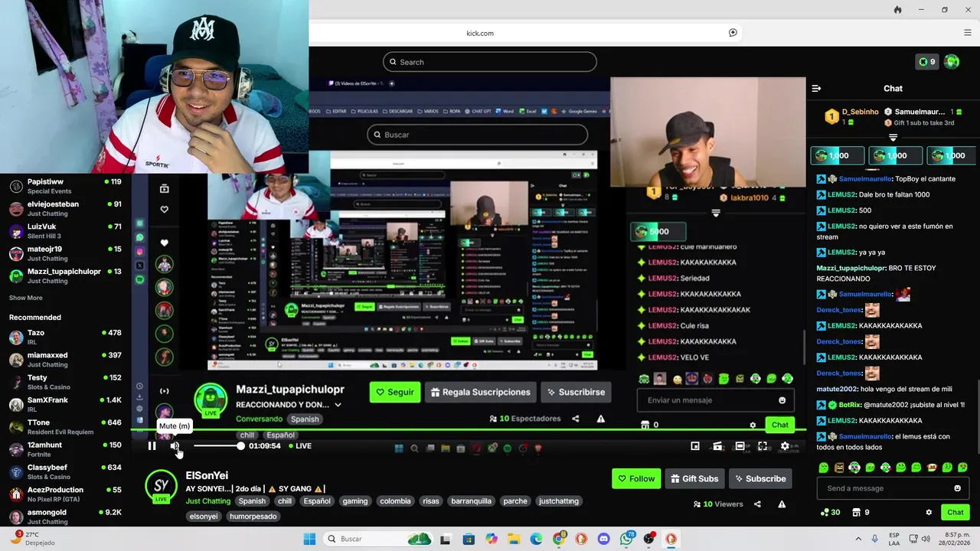980x551 pixels.
Task: Open WhatsApp from the taskbar
Action: click(627, 539)
